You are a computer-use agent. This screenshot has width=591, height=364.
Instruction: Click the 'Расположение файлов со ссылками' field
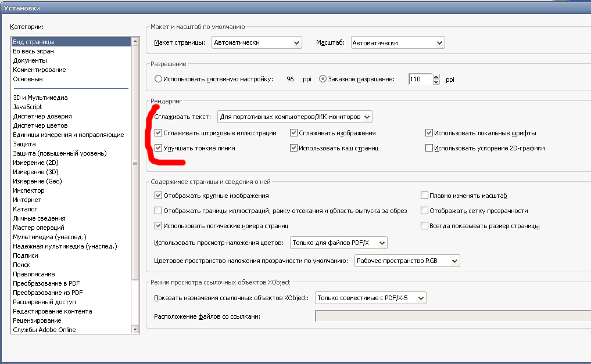[452, 316]
